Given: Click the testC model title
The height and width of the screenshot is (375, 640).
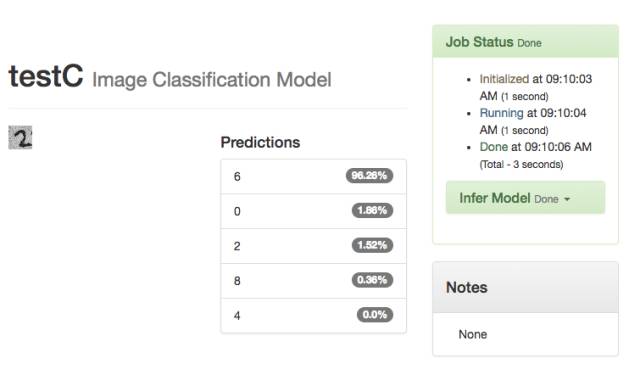Looking at the screenshot, I should point(46,76).
